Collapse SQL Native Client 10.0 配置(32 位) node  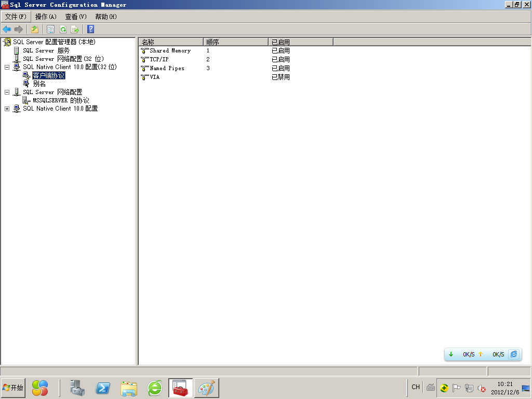pos(7,67)
